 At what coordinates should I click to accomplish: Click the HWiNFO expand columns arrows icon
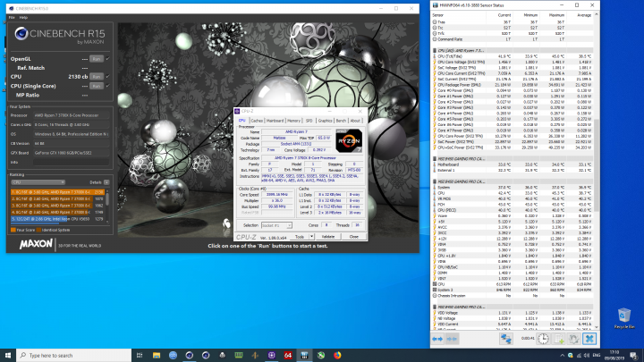437,339
